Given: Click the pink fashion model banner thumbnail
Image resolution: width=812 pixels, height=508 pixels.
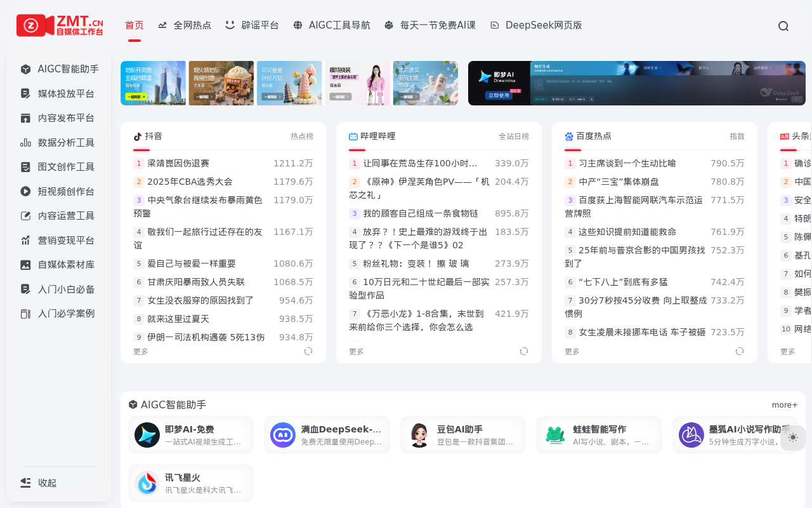Looking at the screenshot, I should pos(358,83).
